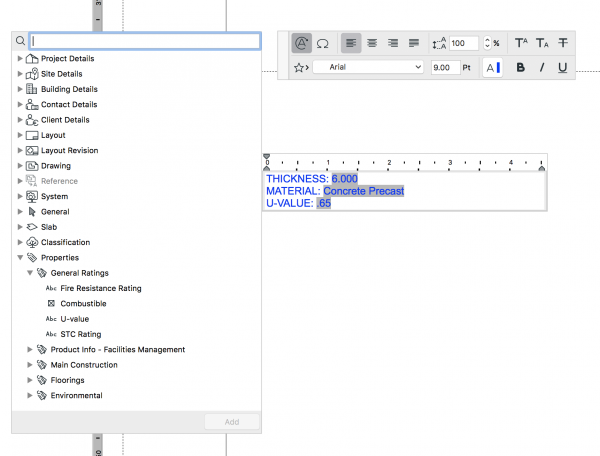
Task: Select right text alignment
Action: coord(393,43)
